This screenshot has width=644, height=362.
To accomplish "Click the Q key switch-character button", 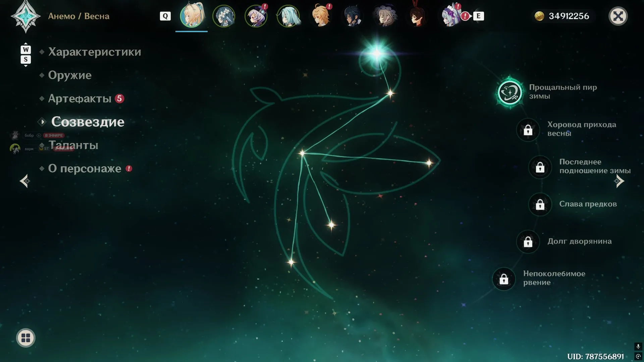I will point(165,16).
